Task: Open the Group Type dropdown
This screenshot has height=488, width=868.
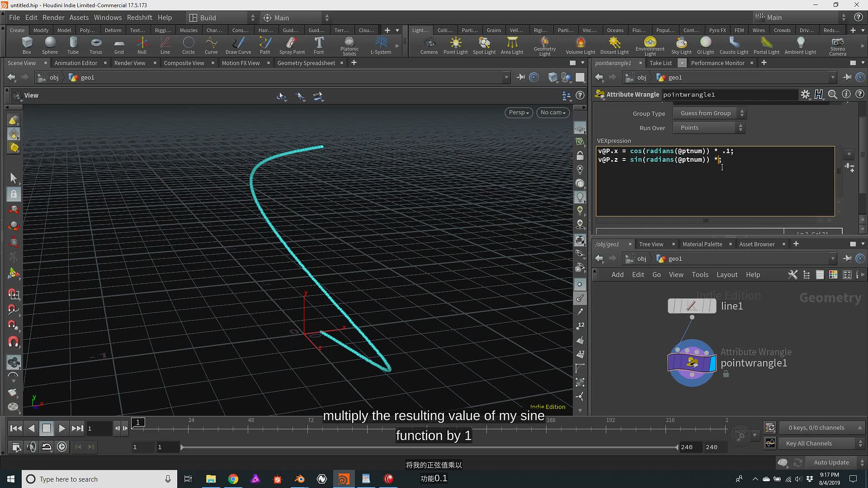Action: pyautogui.click(x=709, y=113)
